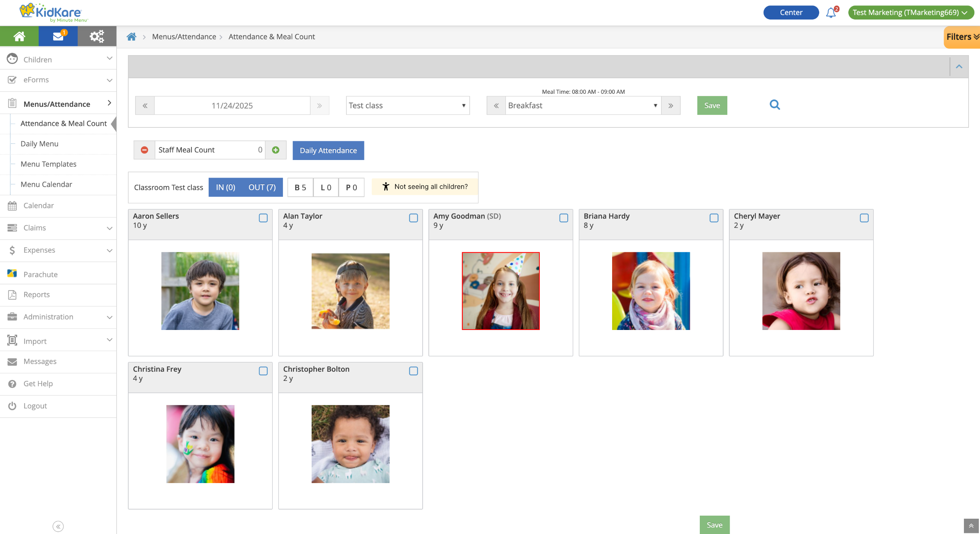This screenshot has width=980, height=534.
Task: Collapse sidebar with double-chevron circle icon
Action: point(58,526)
